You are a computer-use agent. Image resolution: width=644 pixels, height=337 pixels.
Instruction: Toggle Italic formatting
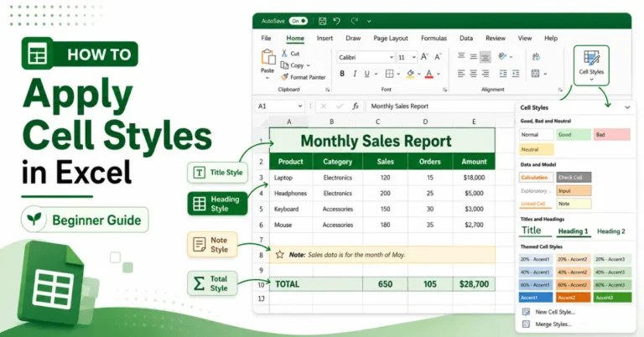coord(355,74)
